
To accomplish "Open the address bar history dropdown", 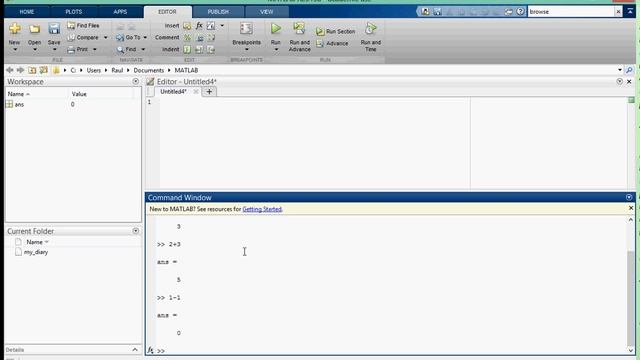I will [620, 70].
